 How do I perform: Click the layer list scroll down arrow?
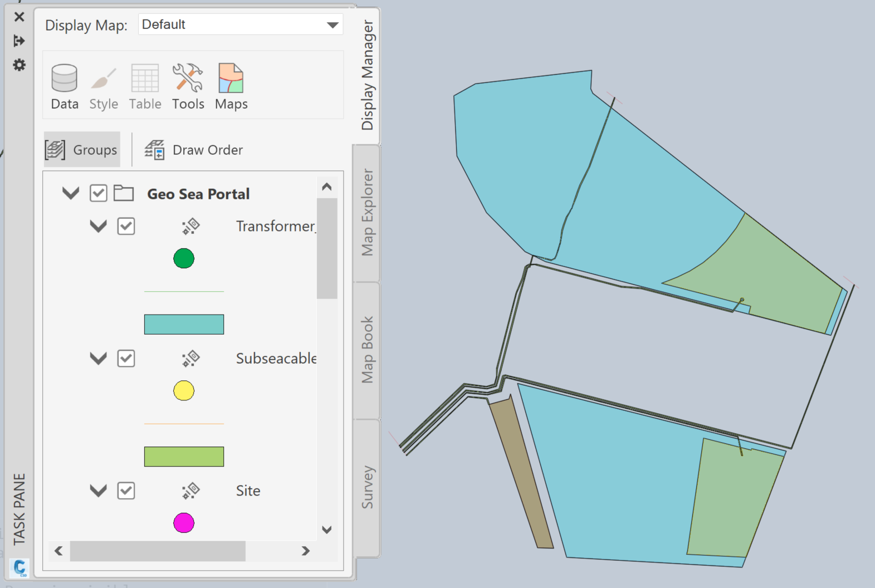[x=327, y=530]
